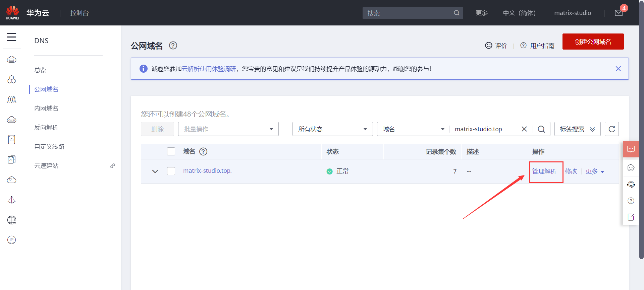Open the 域名 search type dropdown
Viewport: 644px width, 290px height.
tap(414, 129)
